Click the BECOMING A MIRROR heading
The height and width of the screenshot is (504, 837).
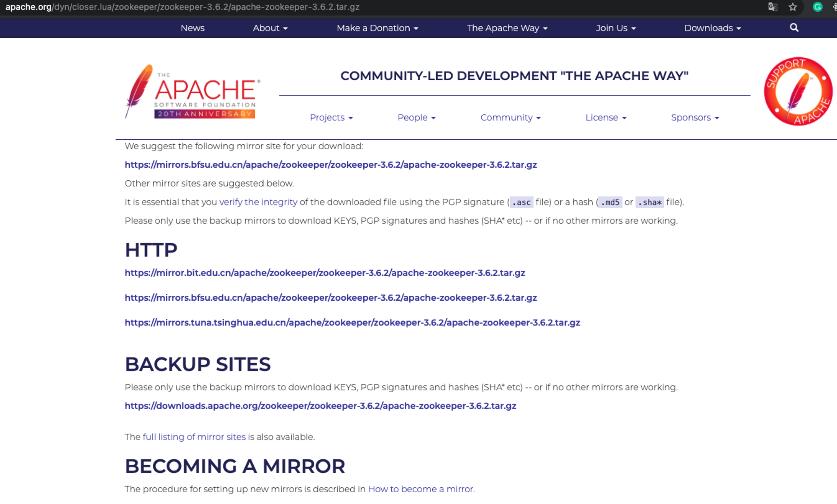tap(235, 466)
